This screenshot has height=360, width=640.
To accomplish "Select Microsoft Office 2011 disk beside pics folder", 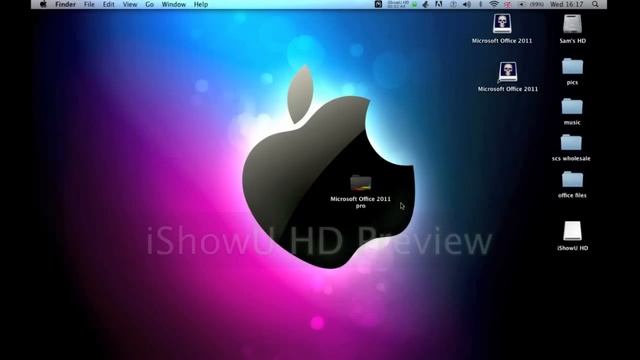I will pyautogui.click(x=508, y=72).
